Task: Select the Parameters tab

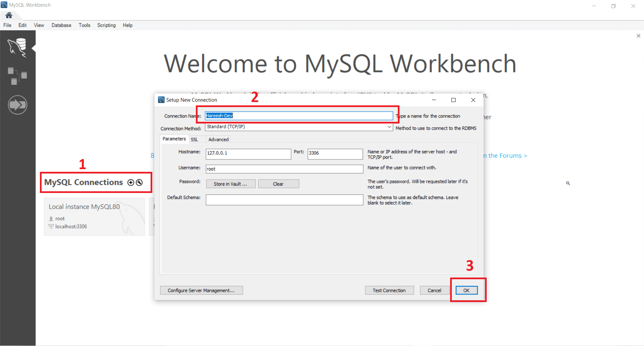Action: point(174,139)
